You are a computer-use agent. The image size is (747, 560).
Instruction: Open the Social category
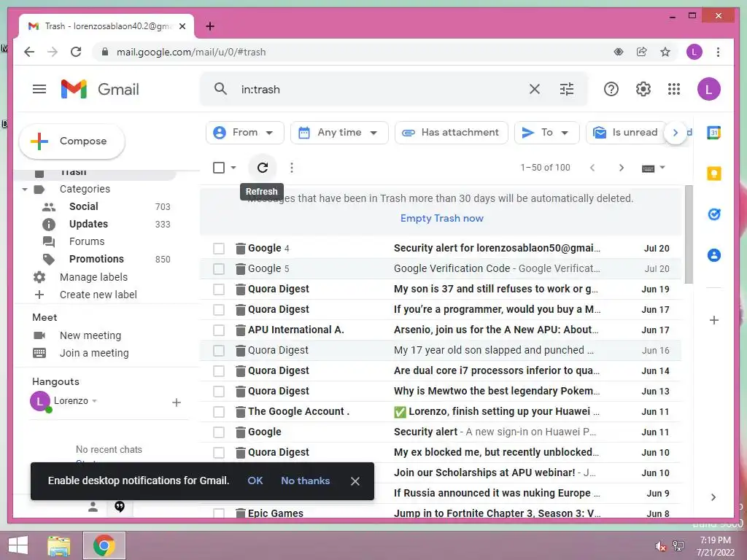point(83,206)
